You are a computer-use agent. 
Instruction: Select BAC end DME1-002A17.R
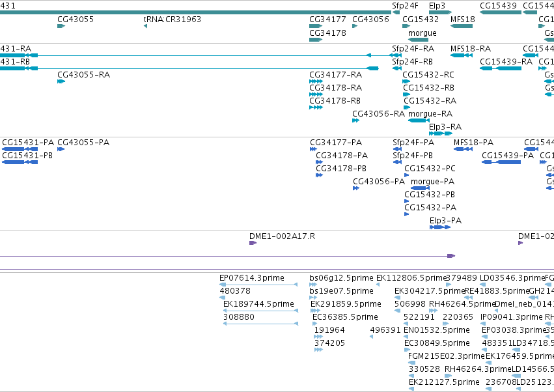[282, 237]
